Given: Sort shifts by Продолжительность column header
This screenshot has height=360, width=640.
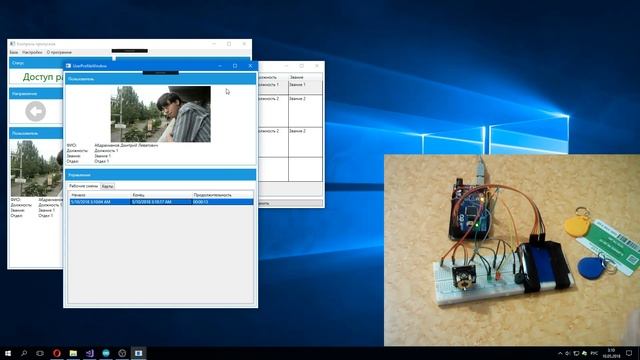Looking at the screenshot, I should click(x=222, y=195).
